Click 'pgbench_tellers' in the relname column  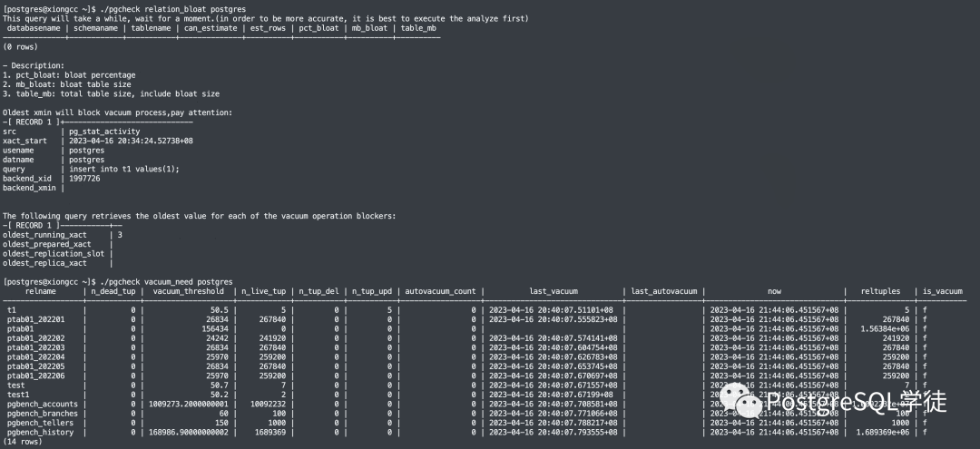(x=40, y=423)
